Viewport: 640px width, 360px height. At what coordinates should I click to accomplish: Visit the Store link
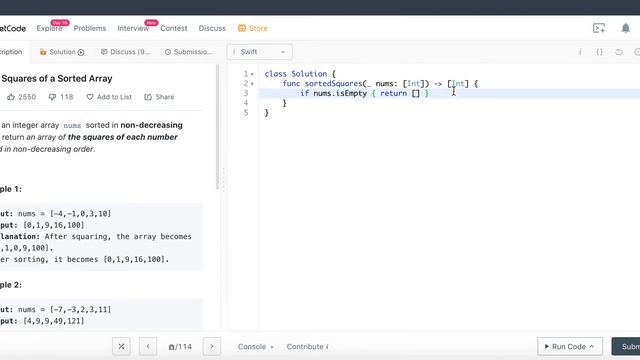click(x=253, y=28)
